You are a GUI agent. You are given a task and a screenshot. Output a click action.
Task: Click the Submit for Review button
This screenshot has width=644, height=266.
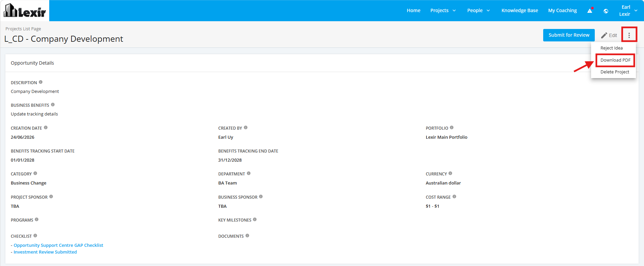pos(569,35)
